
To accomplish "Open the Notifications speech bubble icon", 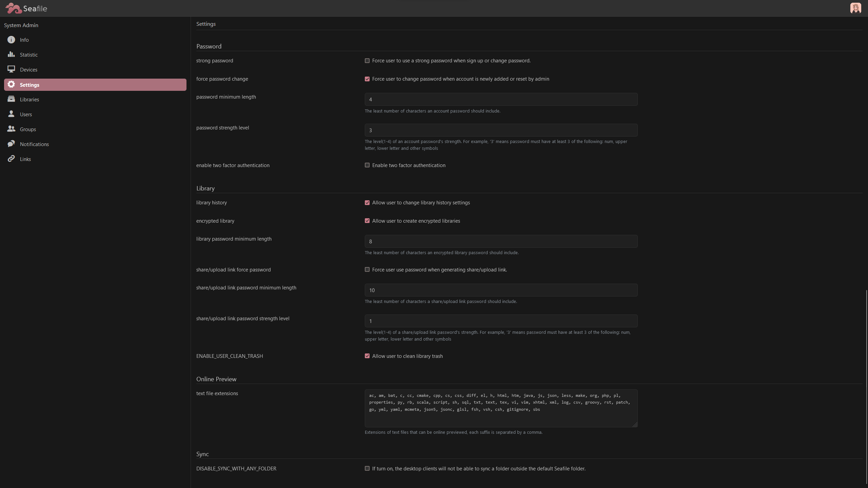I will coord(11,144).
